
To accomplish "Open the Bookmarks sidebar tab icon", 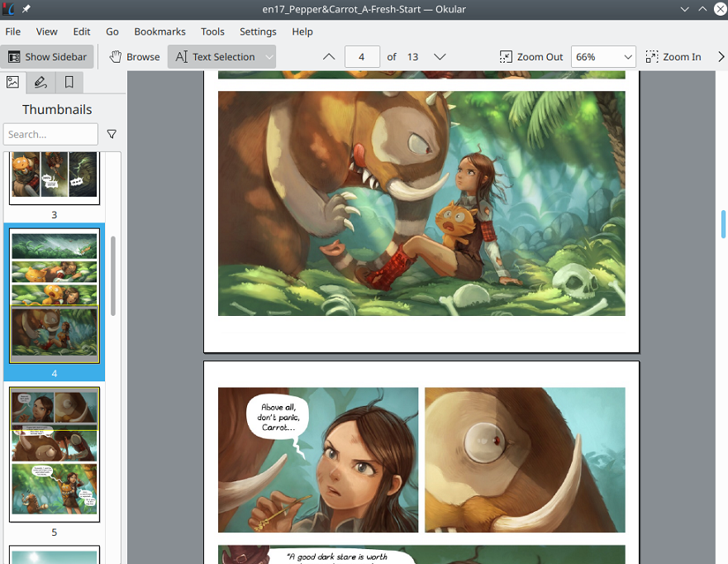I will [x=69, y=82].
